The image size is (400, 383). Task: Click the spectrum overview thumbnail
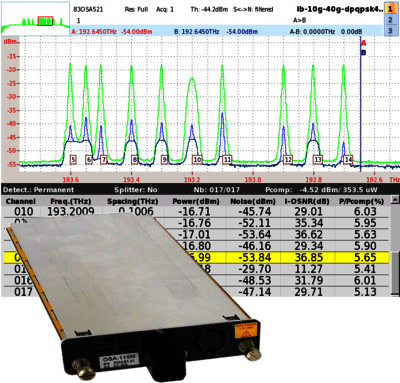coord(35,18)
